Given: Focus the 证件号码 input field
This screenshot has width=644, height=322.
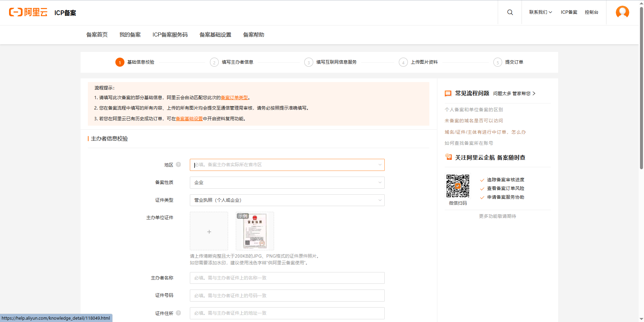Looking at the screenshot, I should 287,296.
